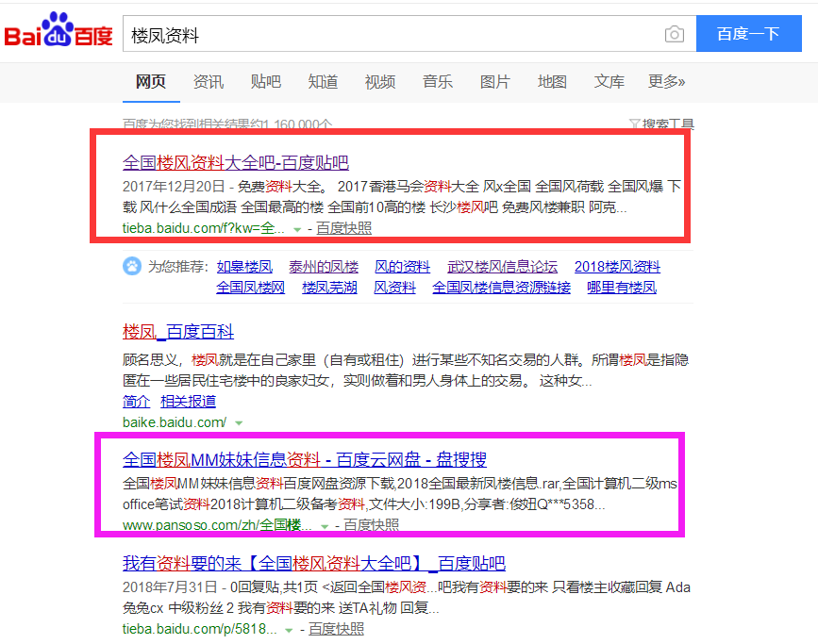
Task: Click the www.pansoso.com green URL
Action: pos(217,524)
